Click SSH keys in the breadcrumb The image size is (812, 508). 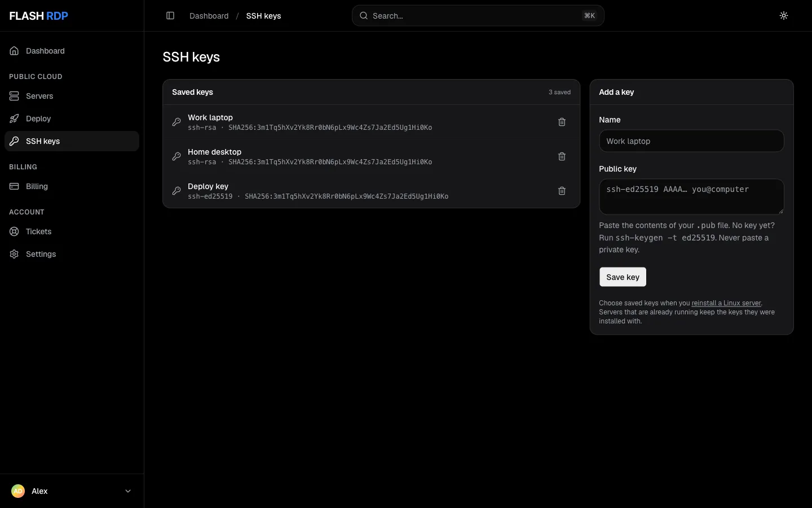click(263, 16)
